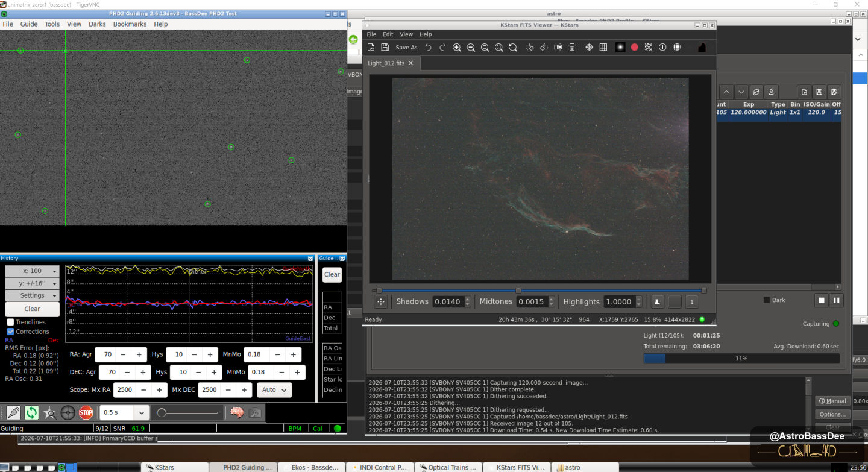Open the Bookmarks menu in PHD2
The height and width of the screenshot is (472, 868).
click(130, 24)
